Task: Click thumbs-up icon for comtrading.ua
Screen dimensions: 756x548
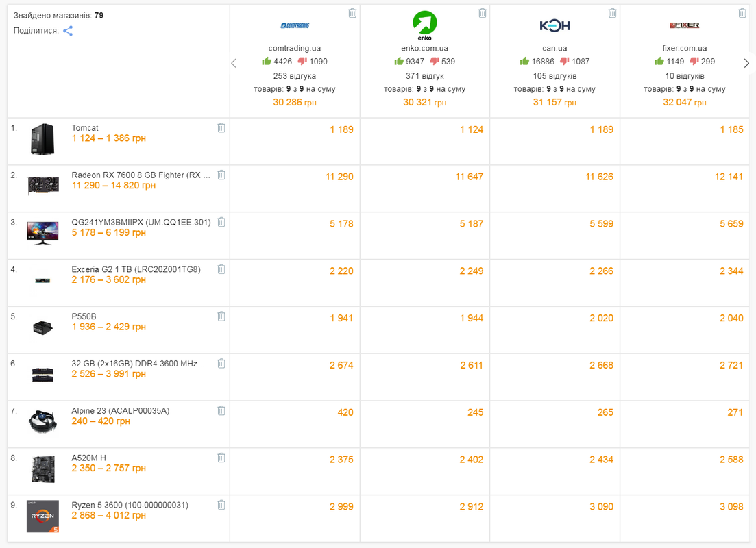Action: tap(267, 61)
